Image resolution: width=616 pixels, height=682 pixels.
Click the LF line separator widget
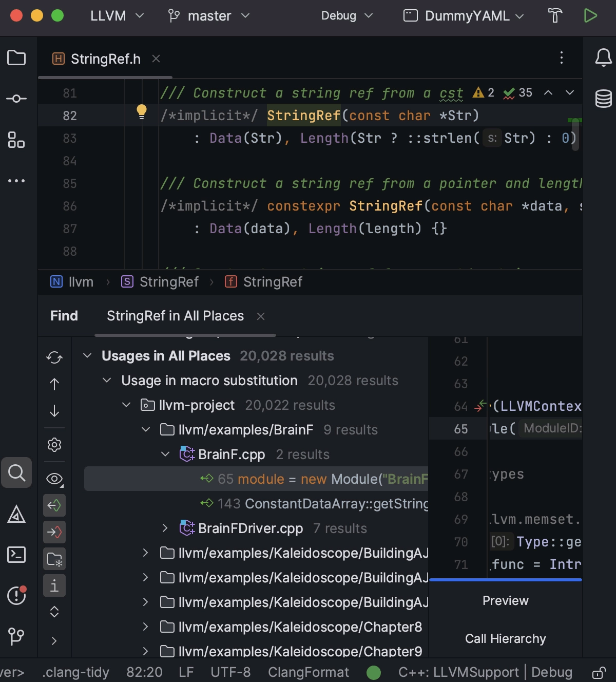[x=186, y=672]
